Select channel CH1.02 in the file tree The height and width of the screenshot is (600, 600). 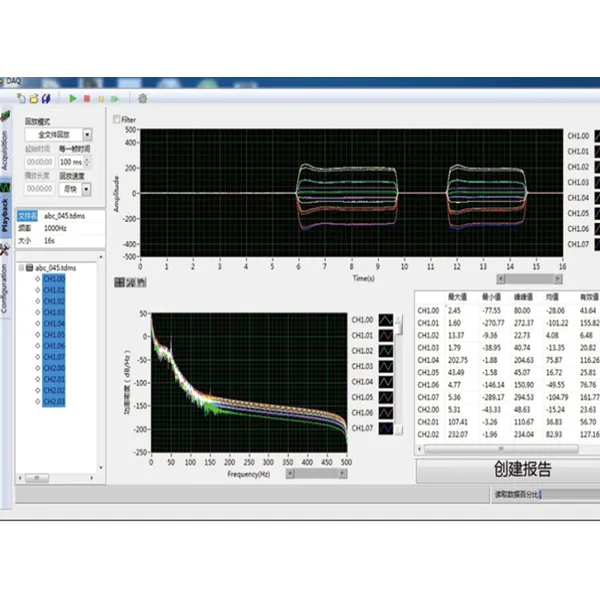[54, 301]
